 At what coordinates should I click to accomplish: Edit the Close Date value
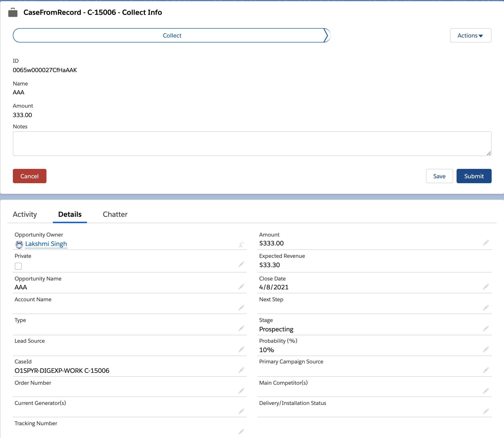[x=485, y=287]
